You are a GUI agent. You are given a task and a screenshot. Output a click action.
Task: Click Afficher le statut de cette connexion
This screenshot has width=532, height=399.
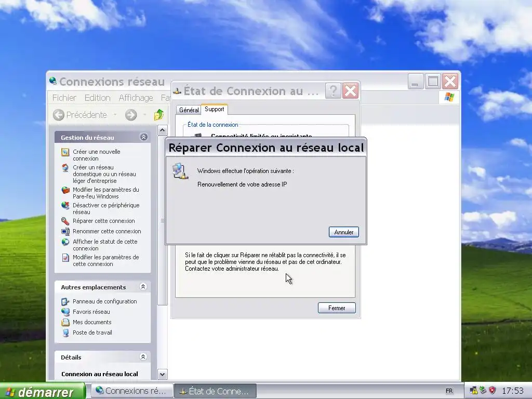tap(105, 245)
